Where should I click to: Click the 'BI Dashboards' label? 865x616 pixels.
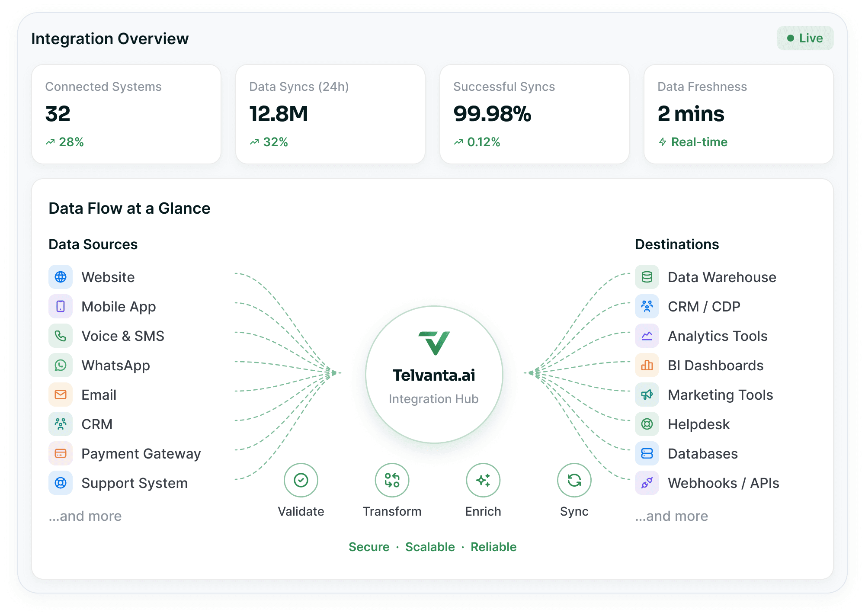(716, 366)
